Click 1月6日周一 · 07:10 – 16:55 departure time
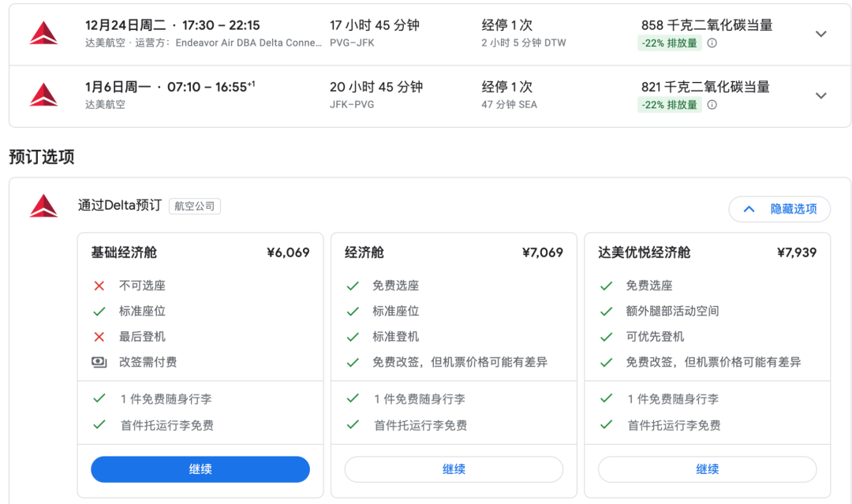Screen dimensions: 852x504 click(x=170, y=87)
